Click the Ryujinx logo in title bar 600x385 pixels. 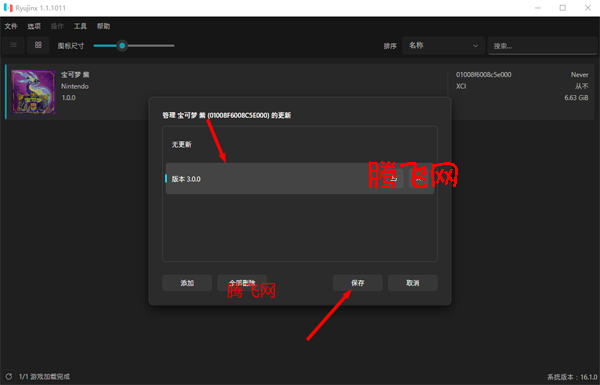point(8,8)
